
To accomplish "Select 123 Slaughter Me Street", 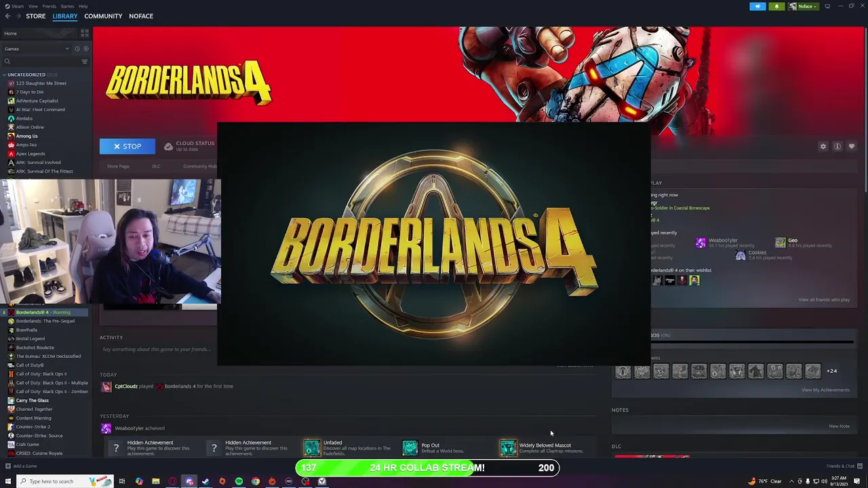I will (41, 83).
